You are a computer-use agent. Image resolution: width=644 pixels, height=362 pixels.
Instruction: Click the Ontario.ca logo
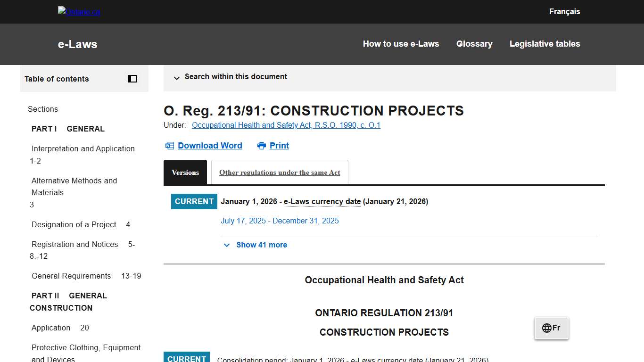[x=79, y=11]
